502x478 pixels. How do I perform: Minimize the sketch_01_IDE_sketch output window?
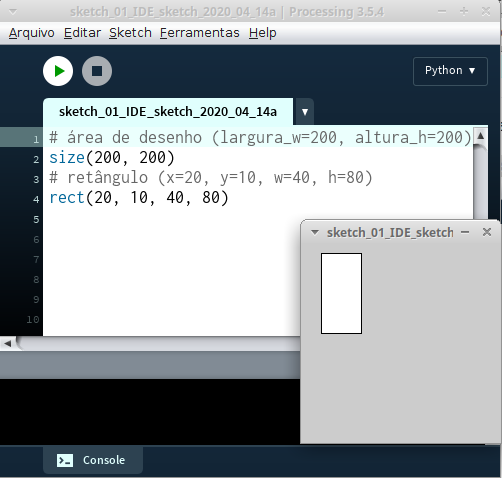point(465,232)
